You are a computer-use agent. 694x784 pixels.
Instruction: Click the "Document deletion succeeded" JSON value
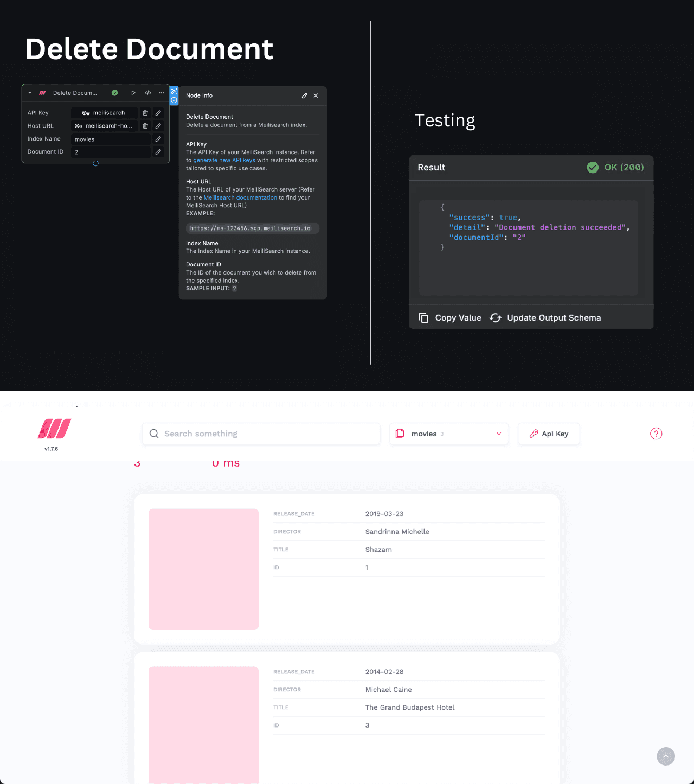(560, 227)
